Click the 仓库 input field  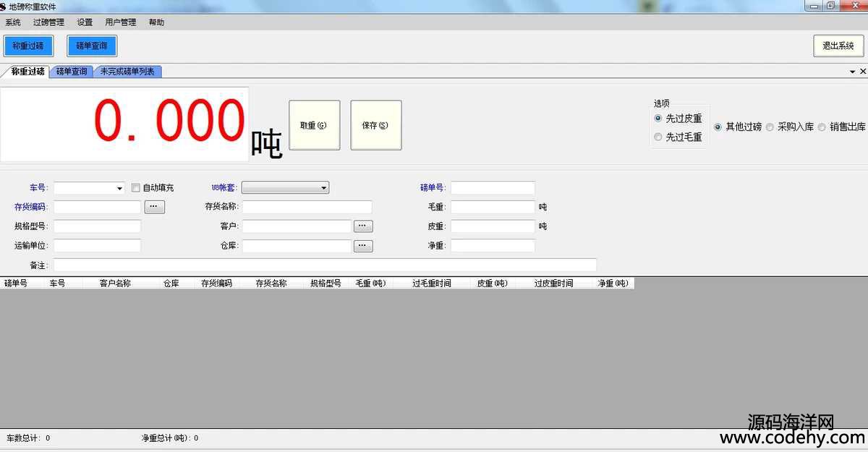click(297, 246)
